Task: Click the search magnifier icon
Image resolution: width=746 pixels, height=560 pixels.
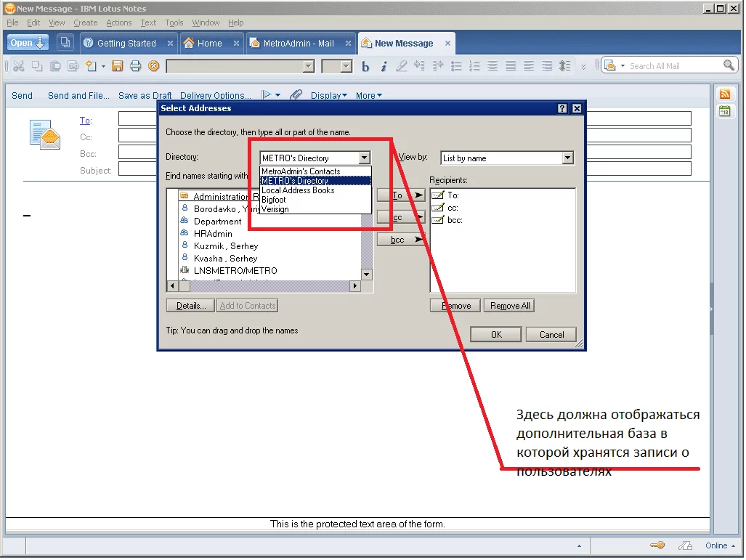Action: click(x=729, y=65)
